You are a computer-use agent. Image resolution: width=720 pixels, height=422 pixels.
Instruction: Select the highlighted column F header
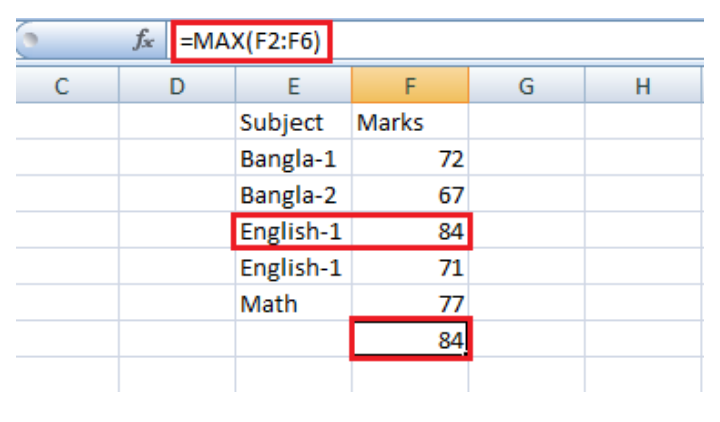point(410,88)
